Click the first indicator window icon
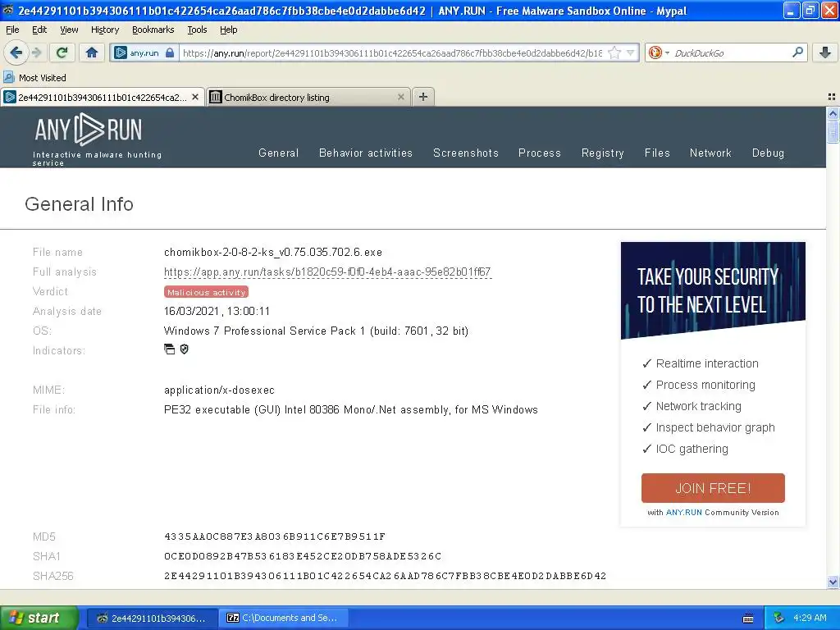 pos(169,349)
